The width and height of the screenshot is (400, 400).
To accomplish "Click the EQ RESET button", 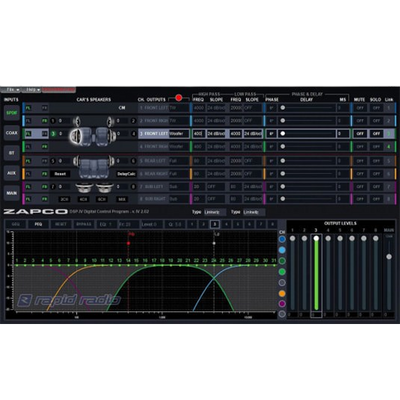I will tap(61, 224).
